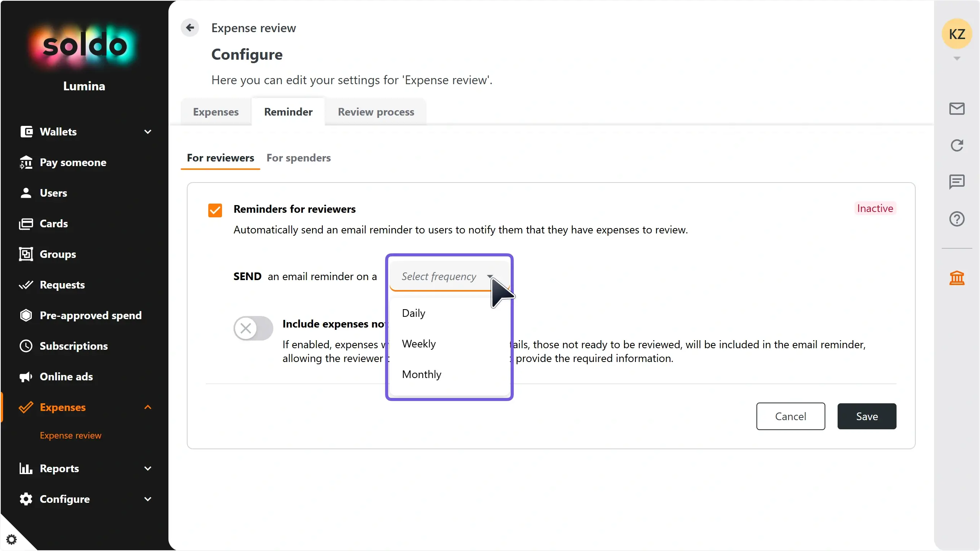The width and height of the screenshot is (980, 551).
Task: Click the refresh icon in right panel
Action: 957,145
